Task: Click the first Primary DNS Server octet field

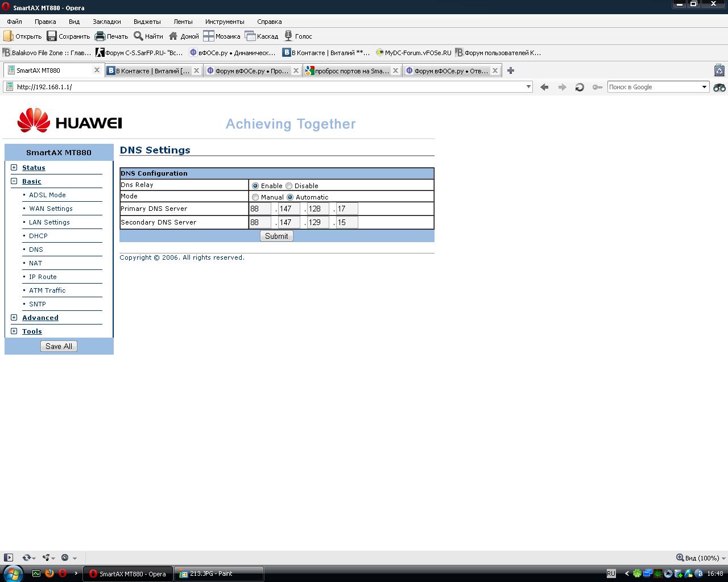Action: [260, 209]
